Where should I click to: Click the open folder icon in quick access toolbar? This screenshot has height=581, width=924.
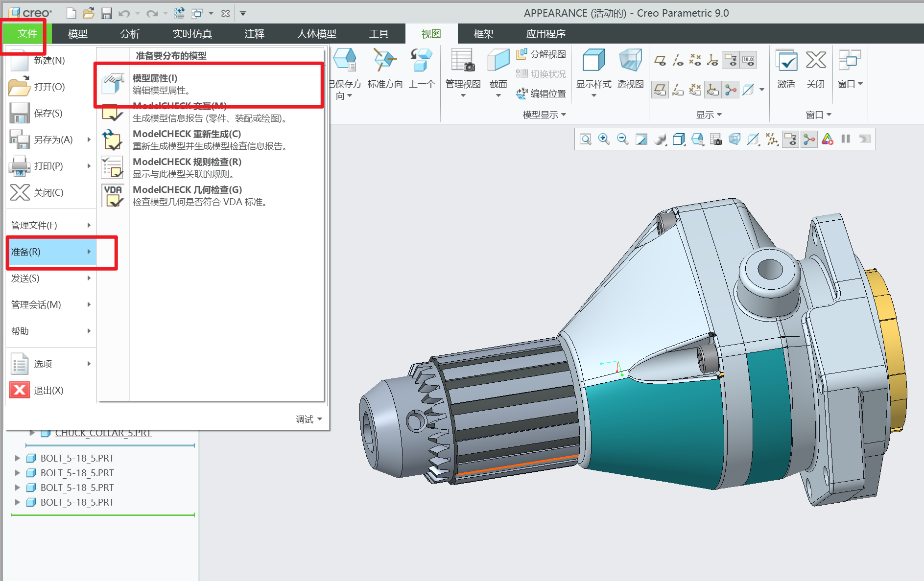(89, 13)
